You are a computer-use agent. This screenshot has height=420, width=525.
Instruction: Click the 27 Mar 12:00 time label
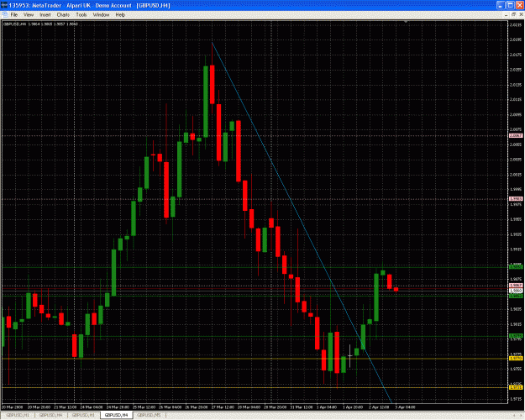coord(223,407)
